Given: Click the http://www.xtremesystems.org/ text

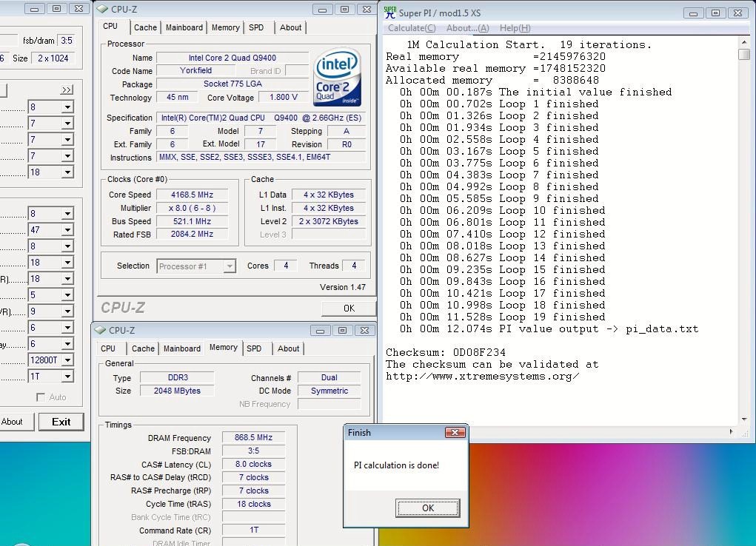Looking at the screenshot, I should pyautogui.click(x=482, y=377).
